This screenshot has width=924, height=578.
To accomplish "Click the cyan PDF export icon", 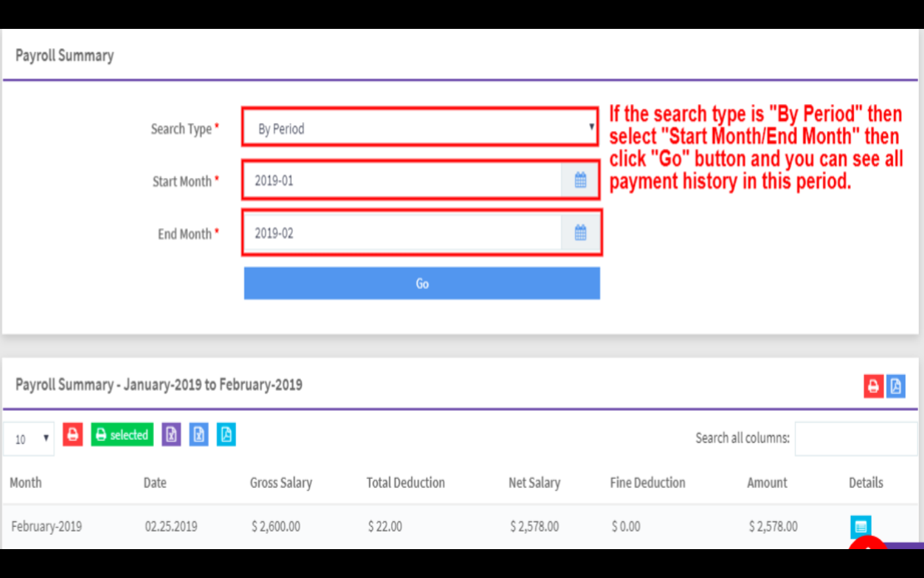I will click(227, 435).
